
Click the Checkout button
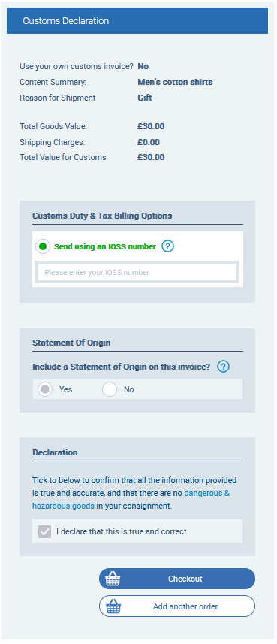coord(177,579)
